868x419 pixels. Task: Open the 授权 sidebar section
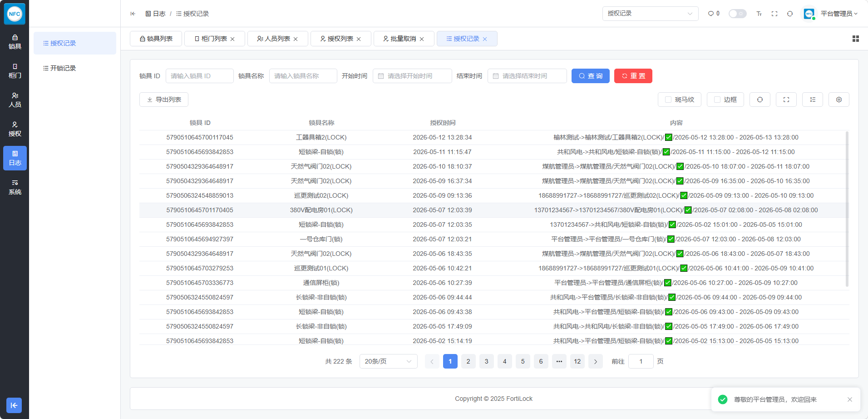[x=15, y=129]
